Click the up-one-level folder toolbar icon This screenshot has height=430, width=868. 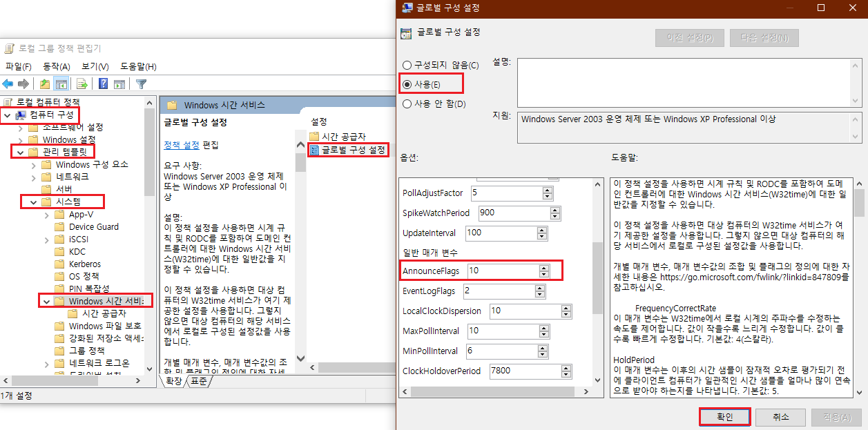(44, 84)
